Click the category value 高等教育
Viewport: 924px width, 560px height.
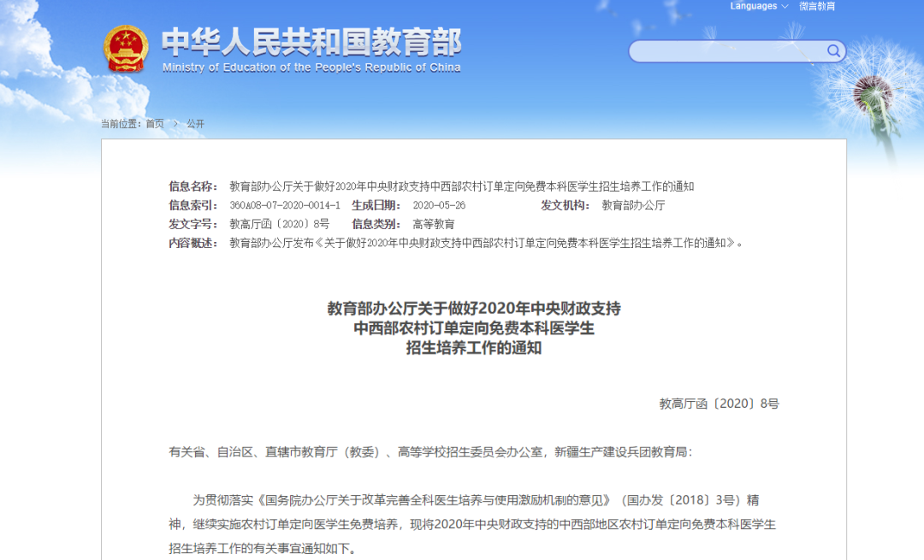pyautogui.click(x=434, y=224)
